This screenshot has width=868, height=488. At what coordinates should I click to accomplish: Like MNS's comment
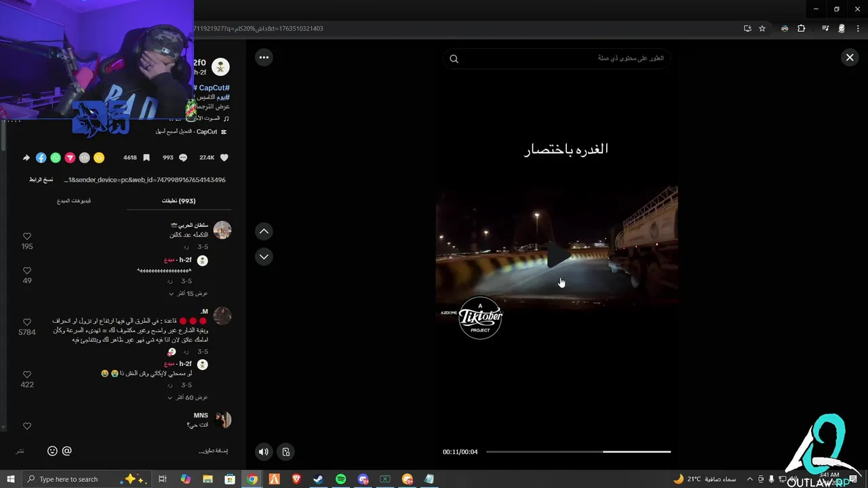27,426
